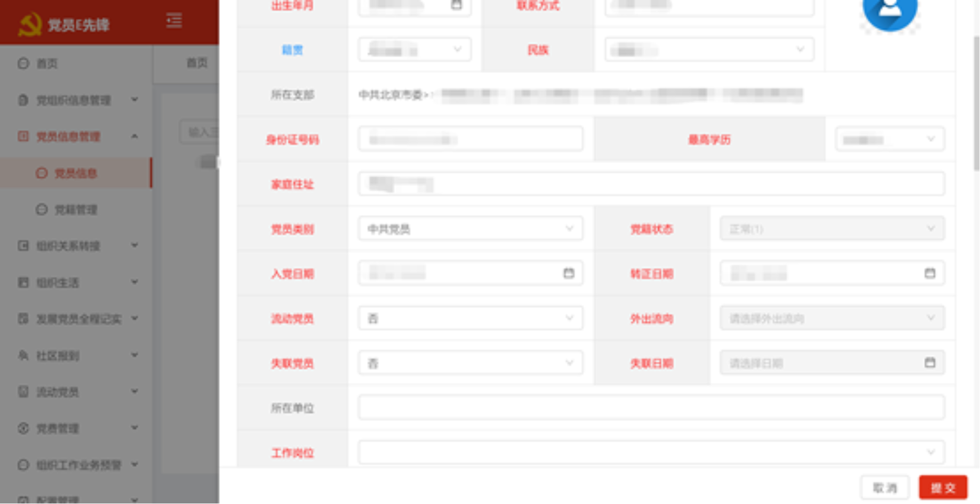The height and width of the screenshot is (504, 980).
Task: Click the 首页 home icon in sidebar
Action: 23,63
